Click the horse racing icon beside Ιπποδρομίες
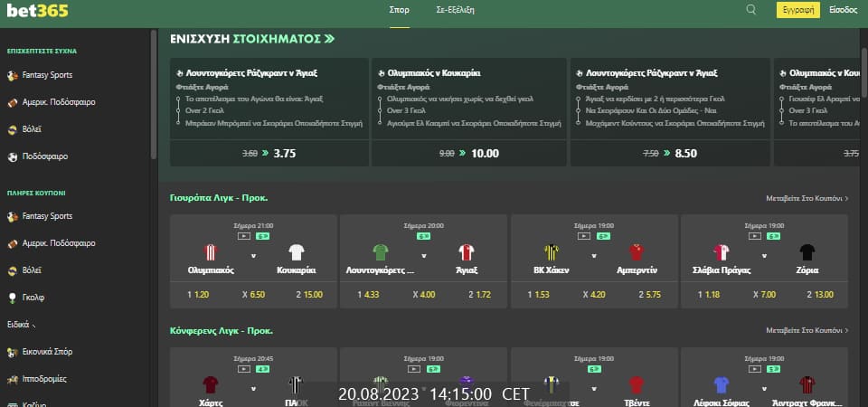Image resolution: width=868 pixels, height=407 pixels. click(x=13, y=379)
